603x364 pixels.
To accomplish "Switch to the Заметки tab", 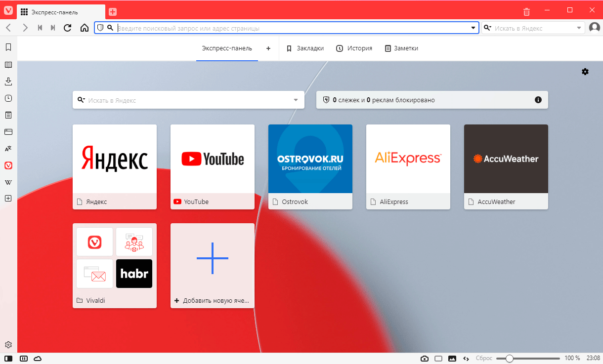I will (401, 48).
